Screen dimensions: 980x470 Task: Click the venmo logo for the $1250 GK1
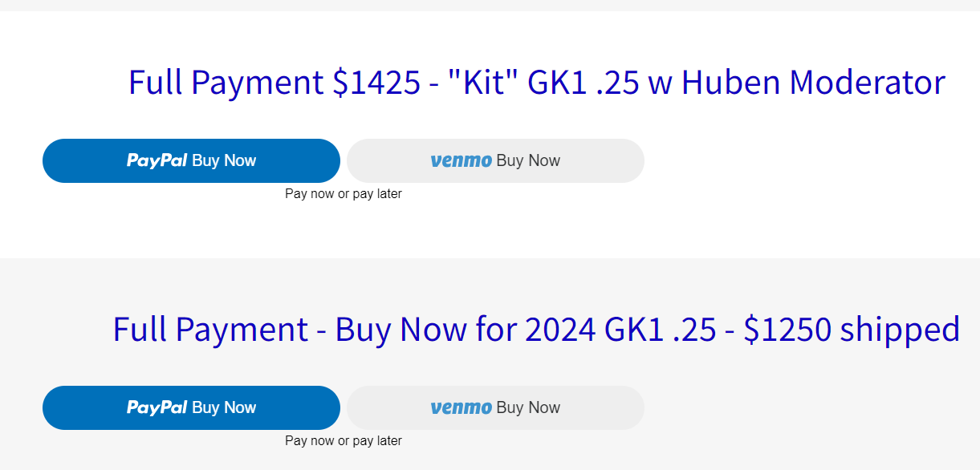click(462, 407)
